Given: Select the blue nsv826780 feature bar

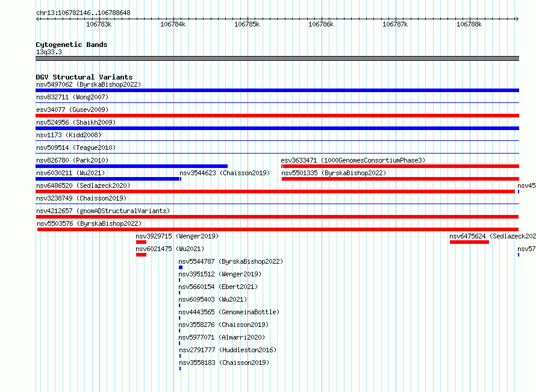Looking at the screenshot, I should (132, 166).
